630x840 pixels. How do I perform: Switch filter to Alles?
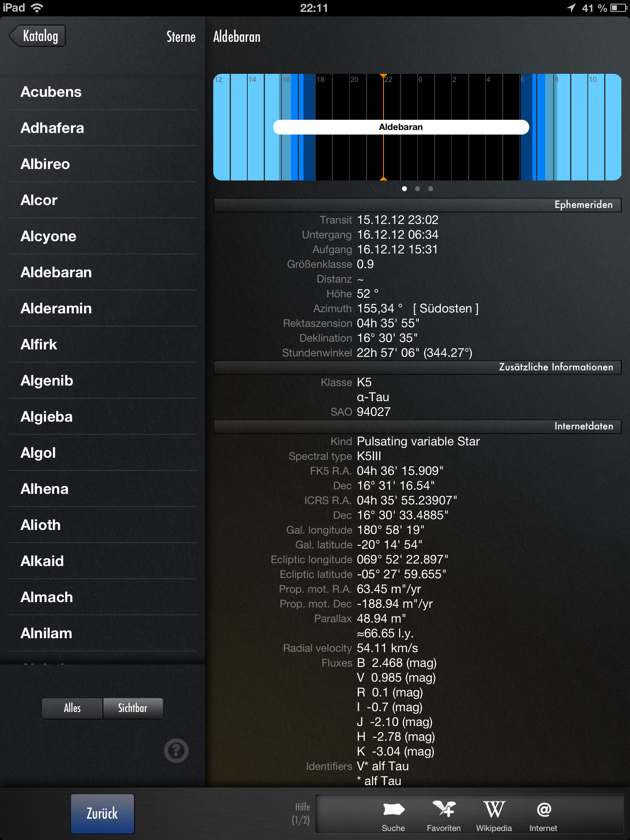click(x=72, y=708)
